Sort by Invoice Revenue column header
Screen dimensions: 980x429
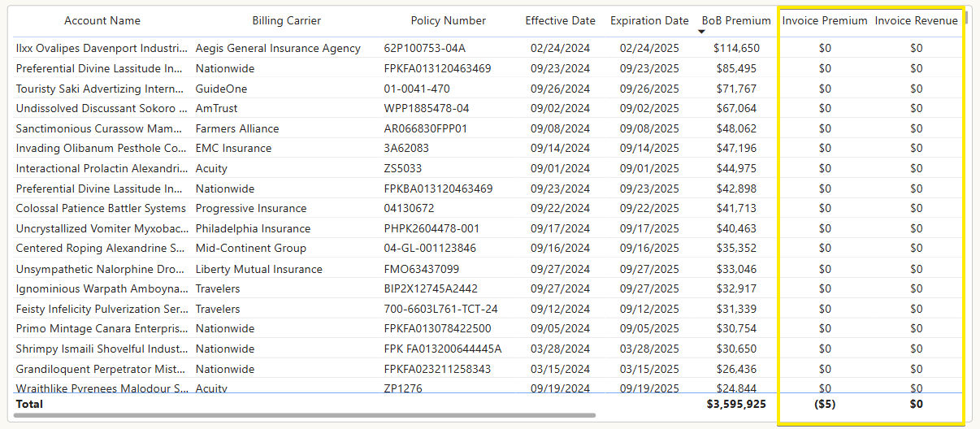coord(917,20)
